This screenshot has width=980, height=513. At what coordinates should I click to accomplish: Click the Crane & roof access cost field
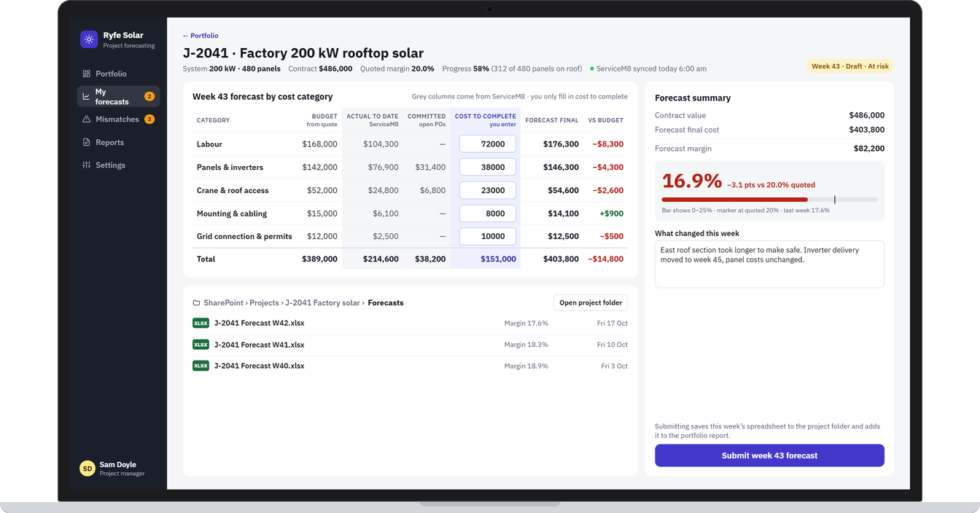pos(487,190)
